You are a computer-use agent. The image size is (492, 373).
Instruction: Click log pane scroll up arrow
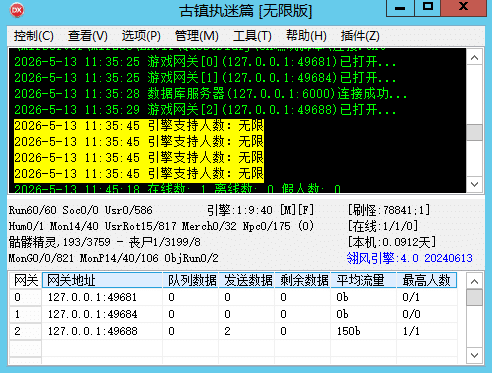(x=475, y=57)
